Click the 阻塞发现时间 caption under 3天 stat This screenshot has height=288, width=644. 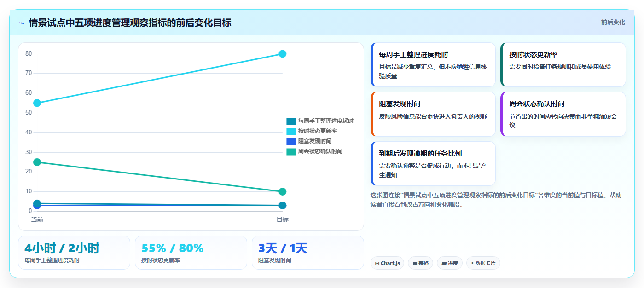275,260
